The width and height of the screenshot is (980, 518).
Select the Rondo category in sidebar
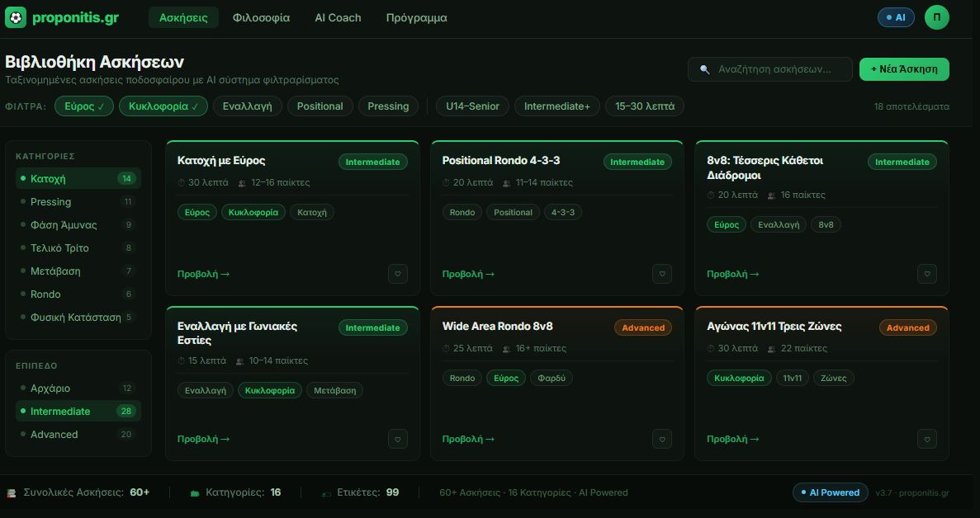(45, 294)
